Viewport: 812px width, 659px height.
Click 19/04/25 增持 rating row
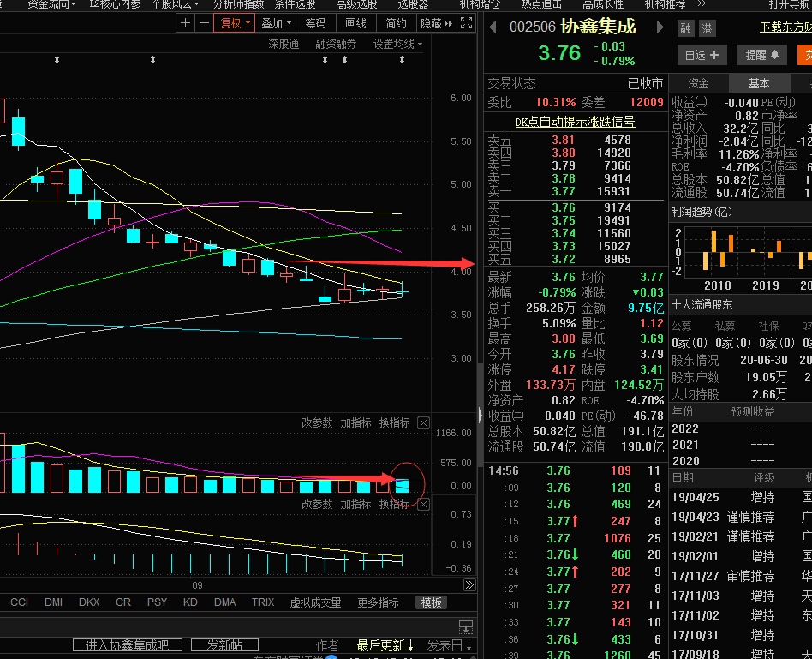pos(741,497)
